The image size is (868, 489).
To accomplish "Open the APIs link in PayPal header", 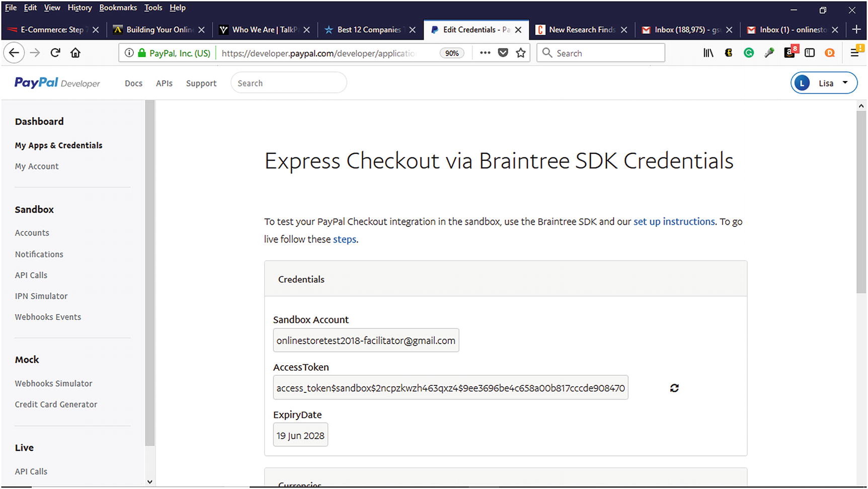I will point(164,84).
